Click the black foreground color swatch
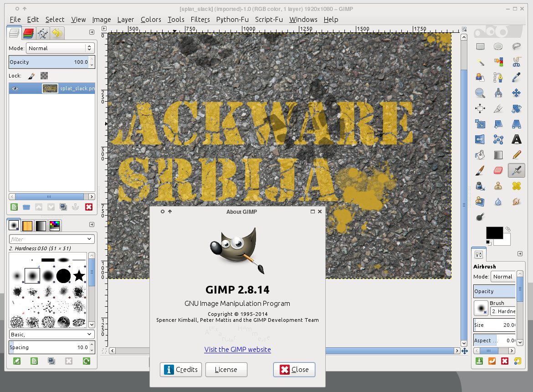 click(494, 233)
